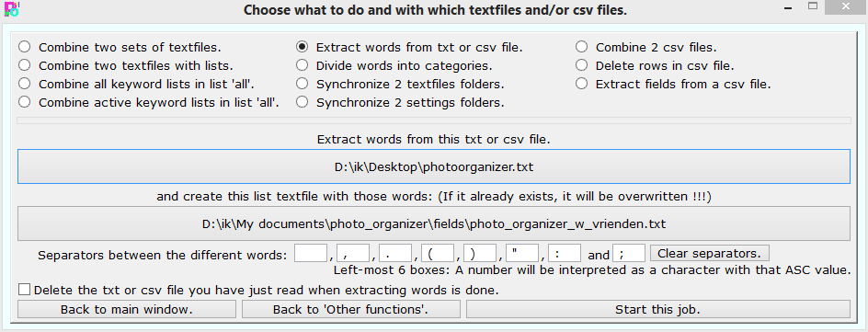This screenshot has height=332, width=868.
Task: Click the semicolon separator box
Action: point(629,254)
